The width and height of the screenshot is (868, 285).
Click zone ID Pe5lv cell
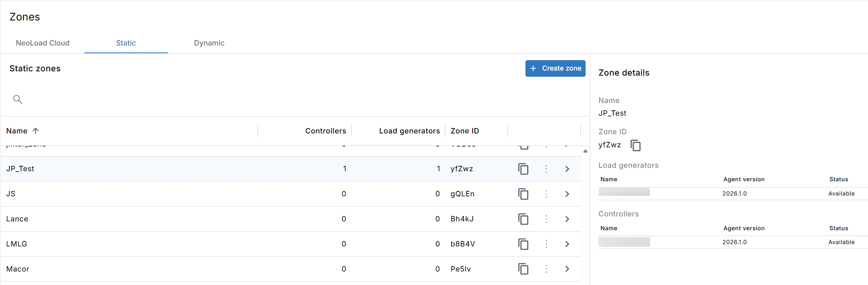[x=461, y=269]
